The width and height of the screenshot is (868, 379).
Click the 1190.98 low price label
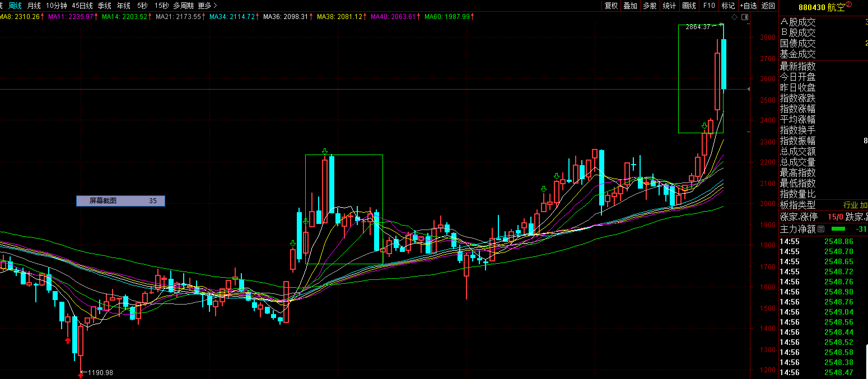pos(100,373)
